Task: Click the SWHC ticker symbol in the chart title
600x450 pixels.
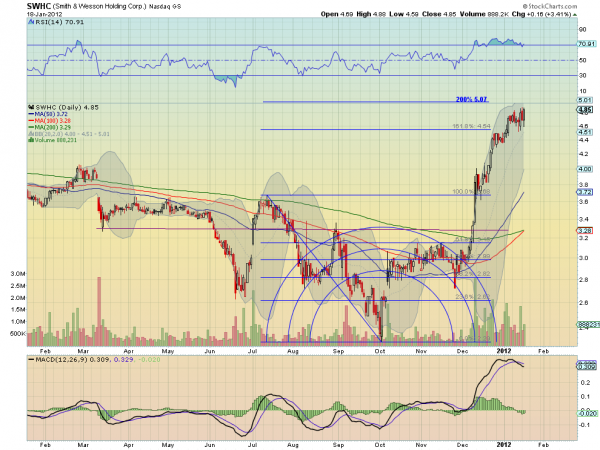Action: coord(39,6)
